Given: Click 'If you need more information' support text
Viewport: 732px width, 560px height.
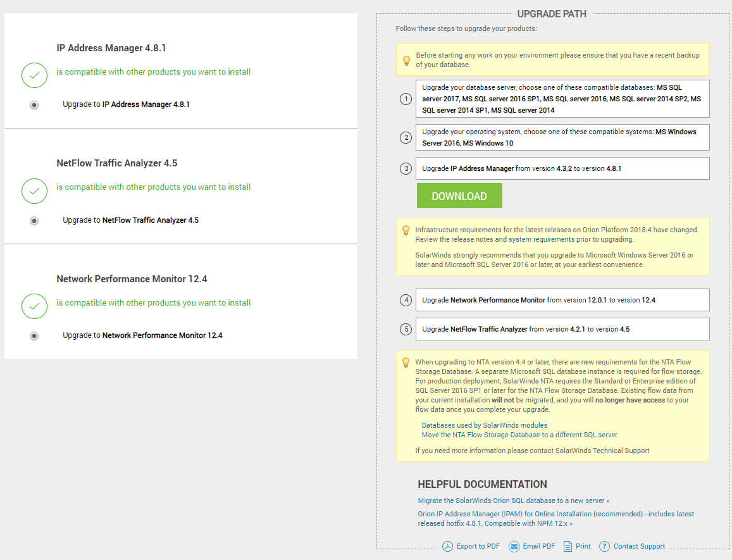Looking at the screenshot, I should pyautogui.click(x=532, y=451).
